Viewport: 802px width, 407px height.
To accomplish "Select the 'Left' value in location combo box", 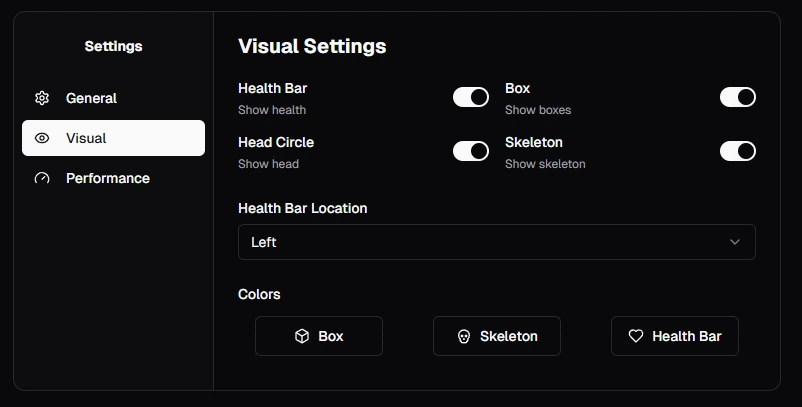I will point(263,242).
